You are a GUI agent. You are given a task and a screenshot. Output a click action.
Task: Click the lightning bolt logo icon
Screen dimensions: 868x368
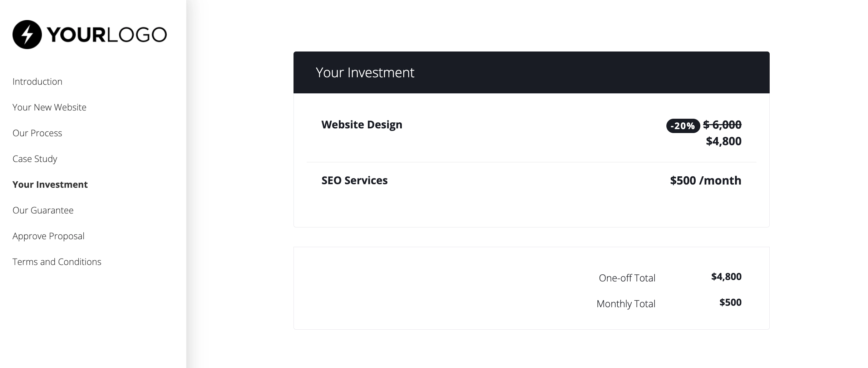27,35
